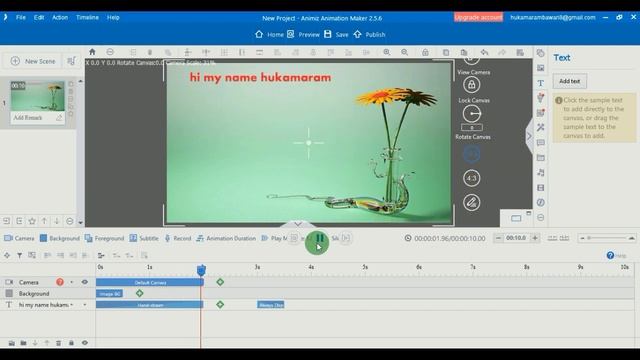Delete layer with timeline trash icon
Screen dimensions: 640x360
pyautogui.click(x=58, y=343)
